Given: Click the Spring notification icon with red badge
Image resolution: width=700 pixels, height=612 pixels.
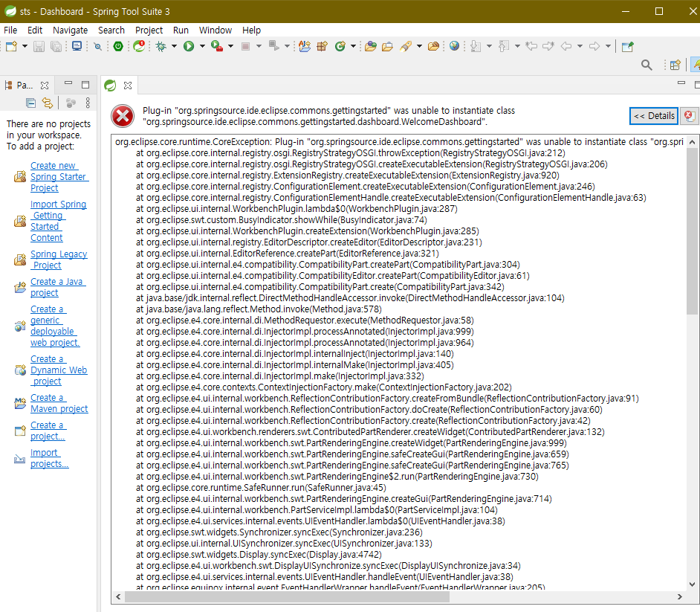Looking at the screenshot, I should click(x=139, y=46).
